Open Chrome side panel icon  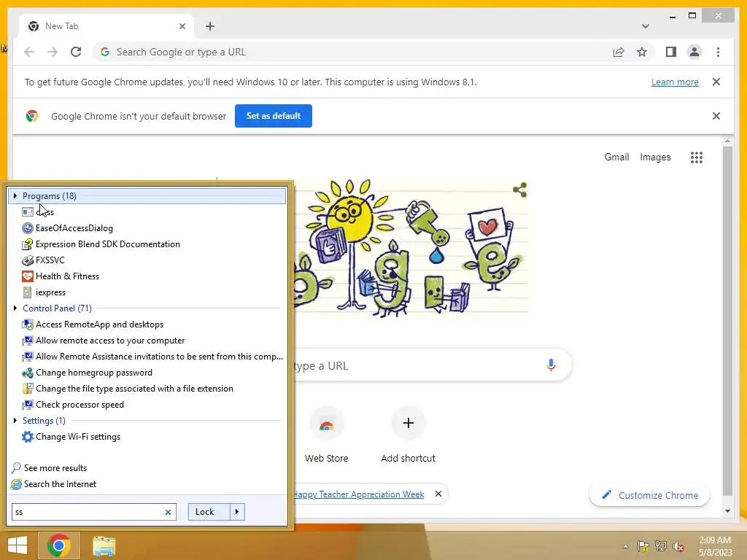(671, 52)
